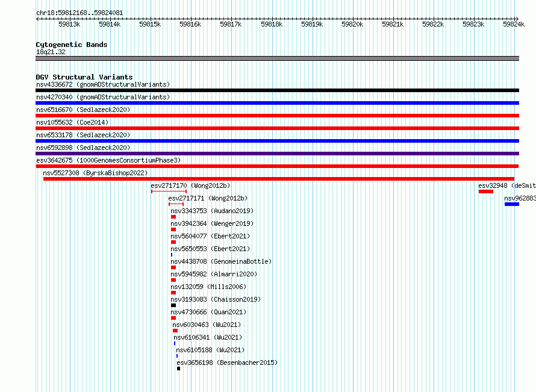536x392 pixels.
Task: Click red block under nsv3343753 Audano2019
Action: [173, 217]
